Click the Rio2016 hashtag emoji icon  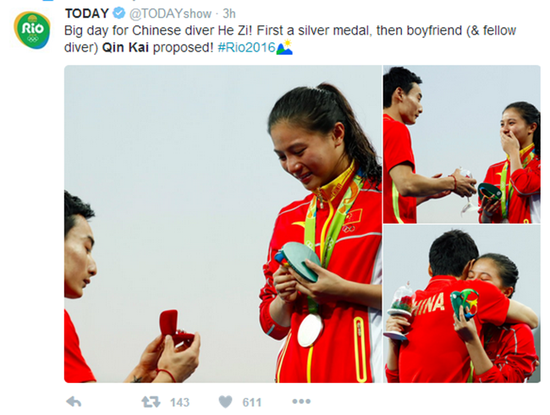(x=284, y=47)
